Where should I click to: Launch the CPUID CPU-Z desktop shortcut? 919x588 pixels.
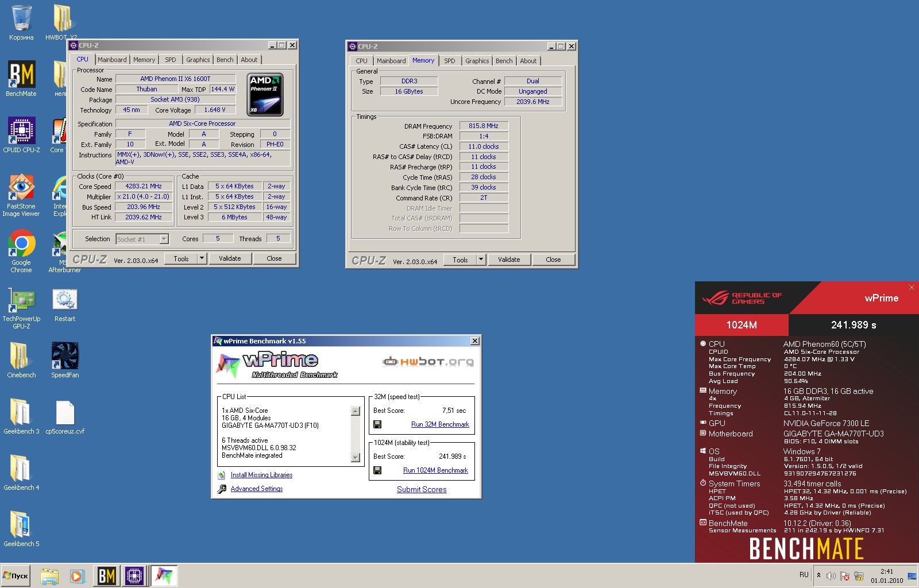(x=21, y=136)
